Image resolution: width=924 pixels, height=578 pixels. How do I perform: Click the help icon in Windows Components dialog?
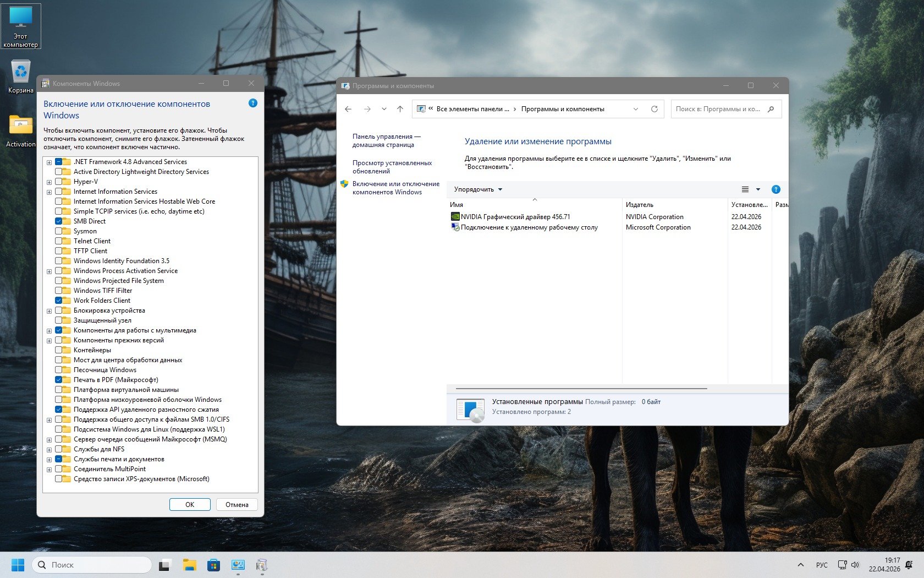click(x=253, y=103)
